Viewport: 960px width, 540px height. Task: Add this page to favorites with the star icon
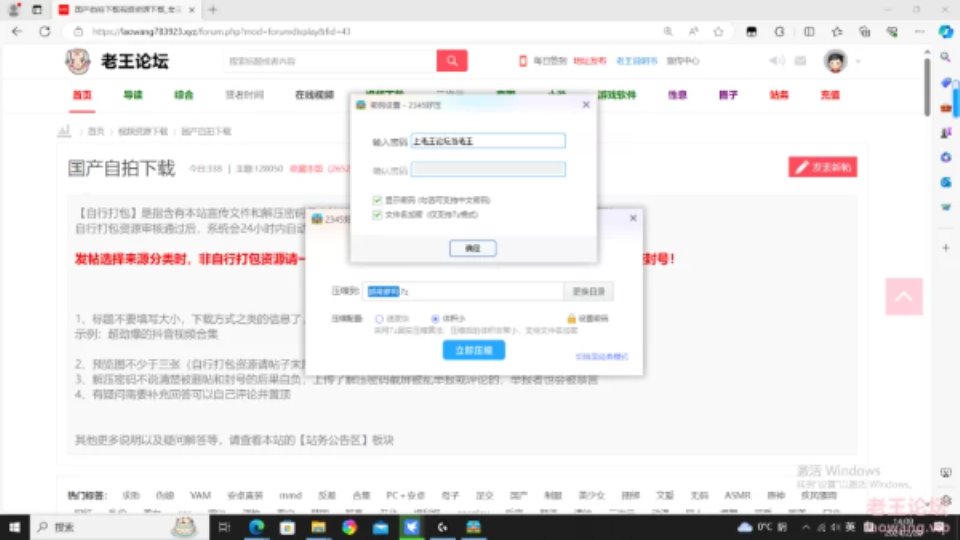[x=718, y=31]
